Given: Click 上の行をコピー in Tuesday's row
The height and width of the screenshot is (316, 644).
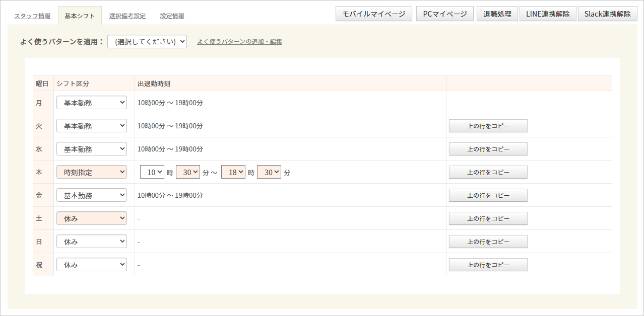Looking at the screenshot, I should point(488,126).
